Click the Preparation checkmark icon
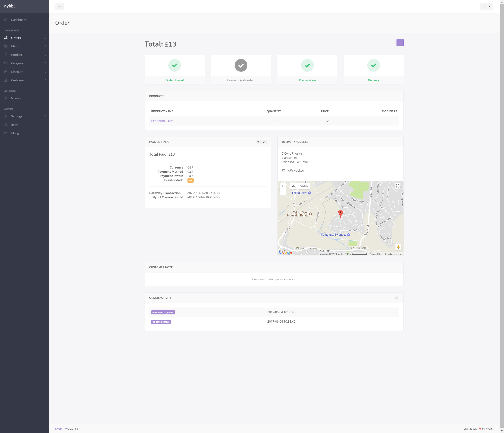The height and width of the screenshot is (433, 504). click(x=308, y=65)
